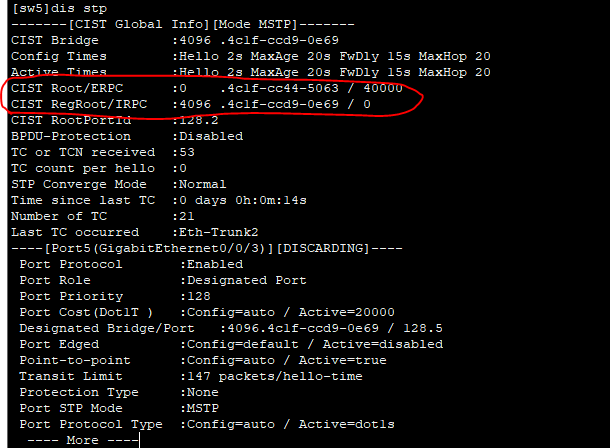This screenshot has height=448, width=610.
Task: Click Protection Type value 'None'
Action: tap(203, 392)
